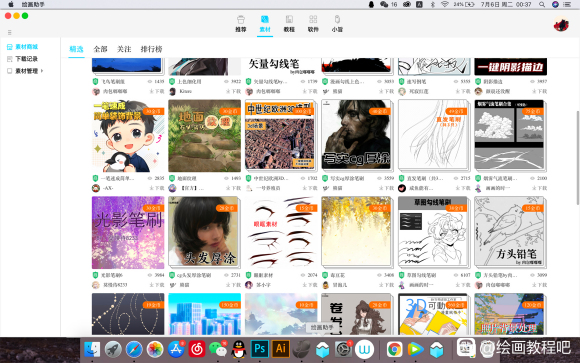580x363 pixels.
Task: Download the 草图勾线笔刷 material
Action: point(463,285)
